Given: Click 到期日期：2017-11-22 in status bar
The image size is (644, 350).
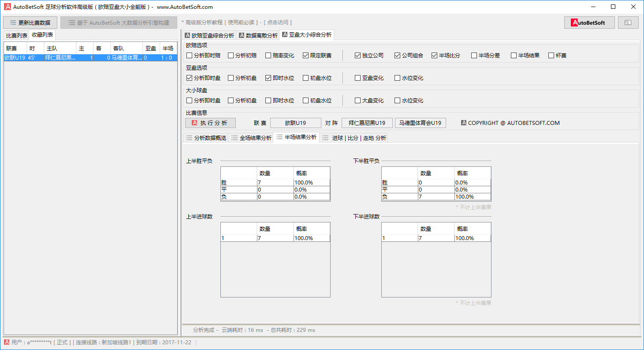Looking at the screenshot, I should point(163,342).
